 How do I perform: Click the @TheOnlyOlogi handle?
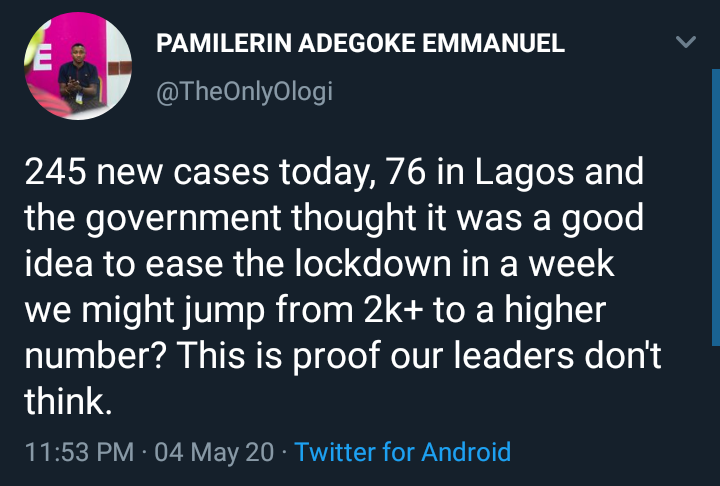click(x=245, y=92)
